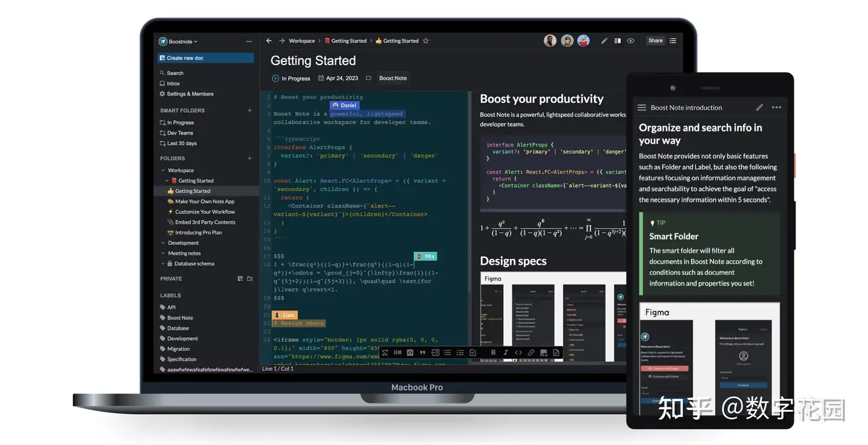Add a new folder with plus
The width and height of the screenshot is (868, 445).
click(250, 158)
